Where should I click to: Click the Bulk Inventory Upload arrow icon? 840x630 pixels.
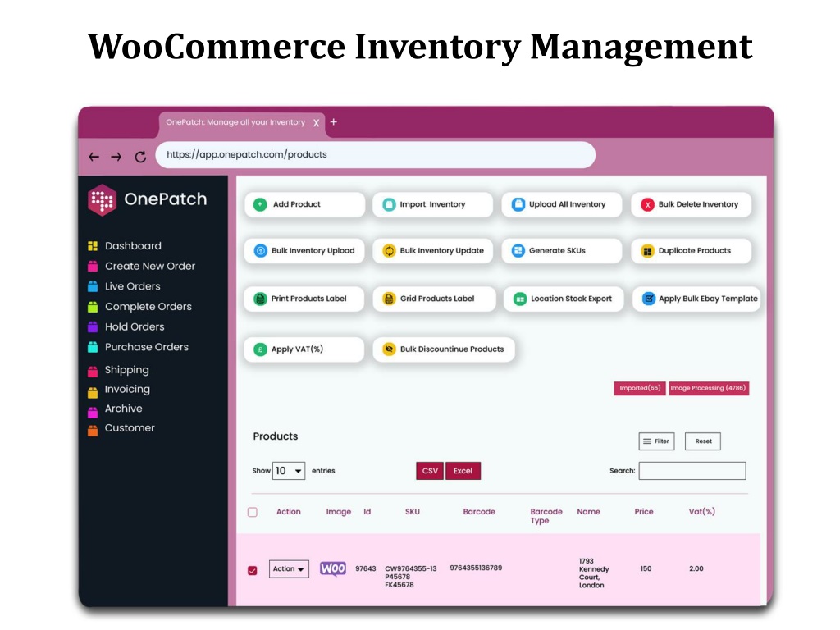click(260, 250)
